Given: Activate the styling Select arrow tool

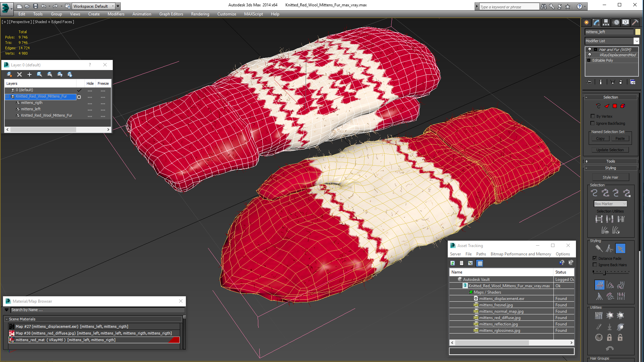Looking at the screenshot, I should pyautogui.click(x=620, y=248).
